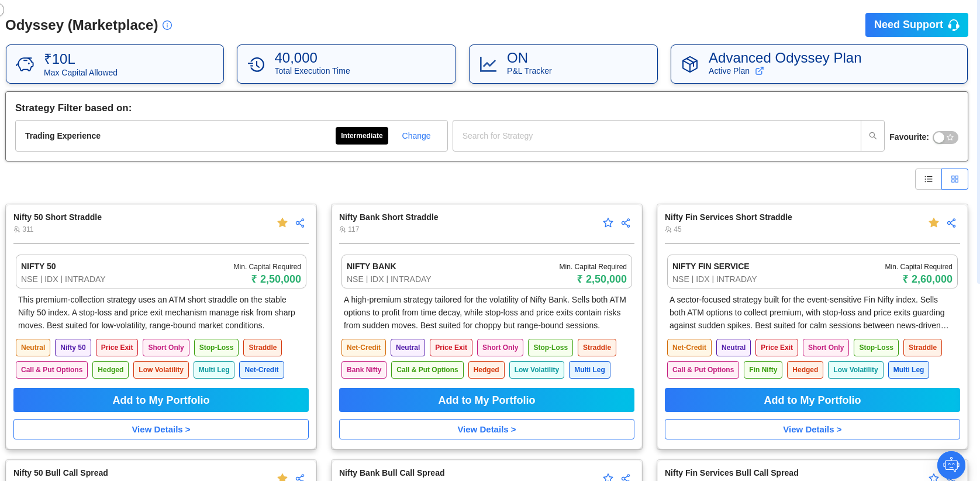Open the external link icon beside Active Plan
Image resolution: width=980 pixels, height=481 pixels.
click(760, 71)
